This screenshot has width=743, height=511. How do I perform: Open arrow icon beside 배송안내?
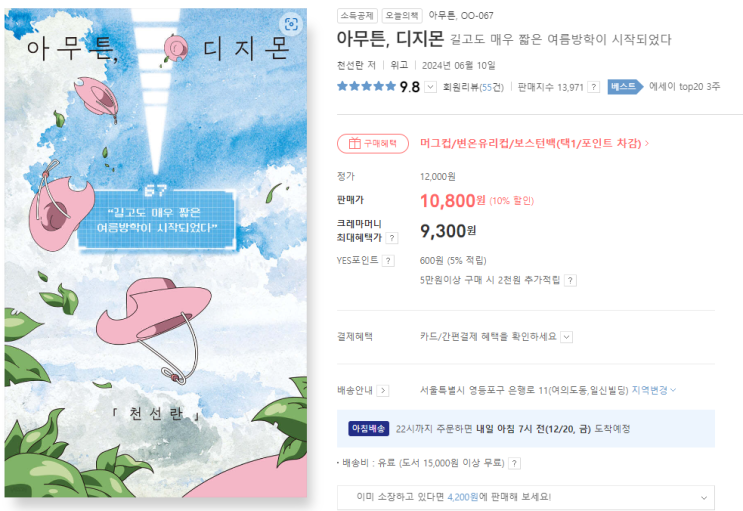pyautogui.click(x=383, y=391)
